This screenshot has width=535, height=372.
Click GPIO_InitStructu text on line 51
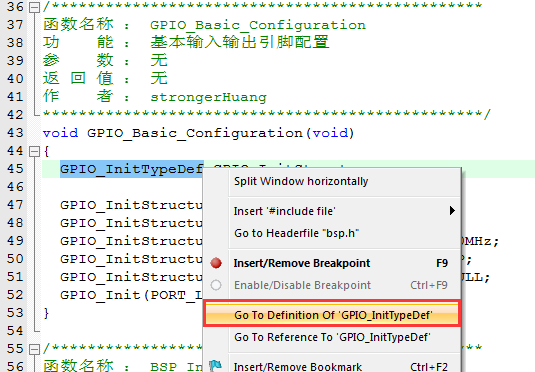(x=131, y=277)
